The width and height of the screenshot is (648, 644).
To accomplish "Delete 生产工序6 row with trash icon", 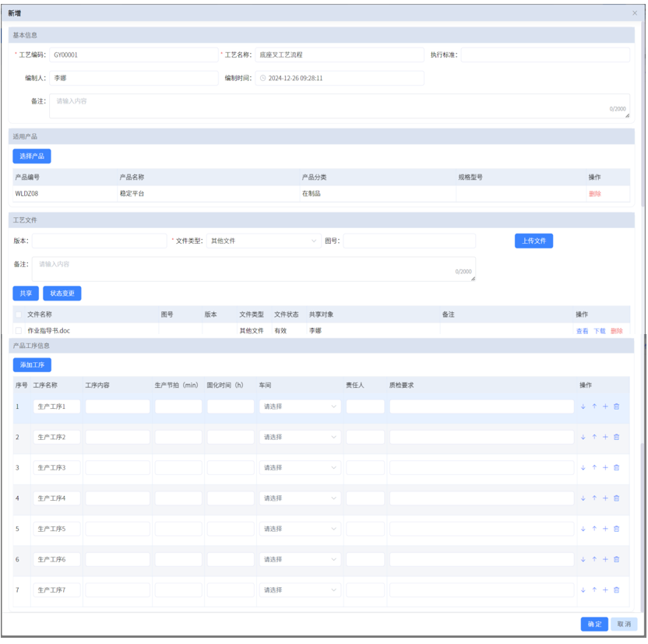I will point(616,559).
